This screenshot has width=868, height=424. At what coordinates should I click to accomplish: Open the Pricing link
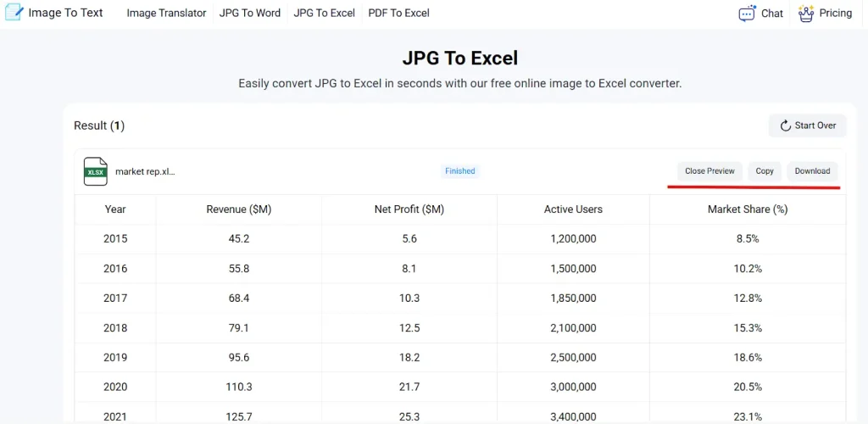[x=836, y=14]
